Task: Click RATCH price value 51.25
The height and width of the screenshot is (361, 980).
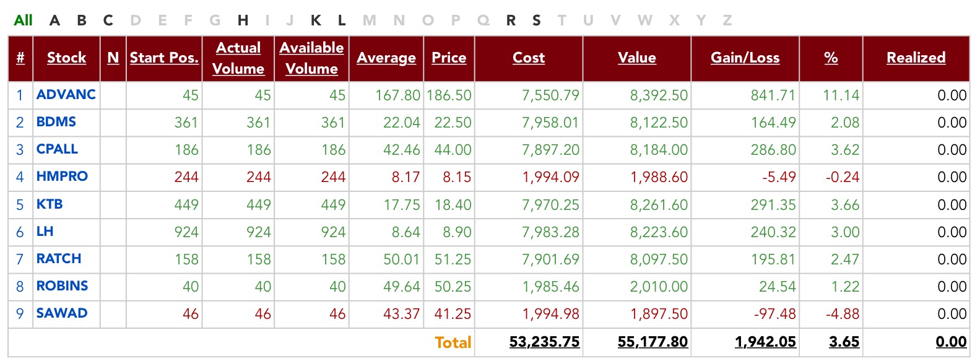Action: coord(453,259)
